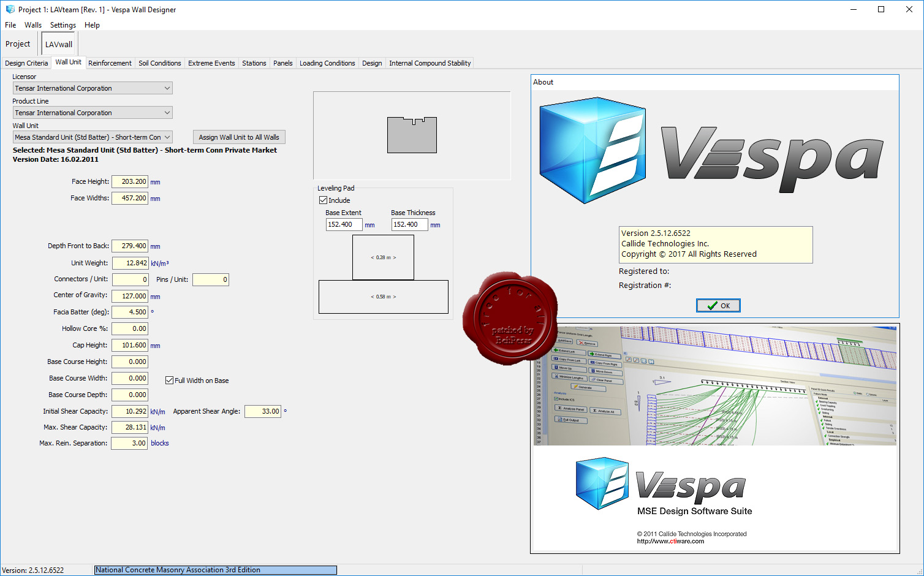Click the Connectors / Unit field

[130, 279]
